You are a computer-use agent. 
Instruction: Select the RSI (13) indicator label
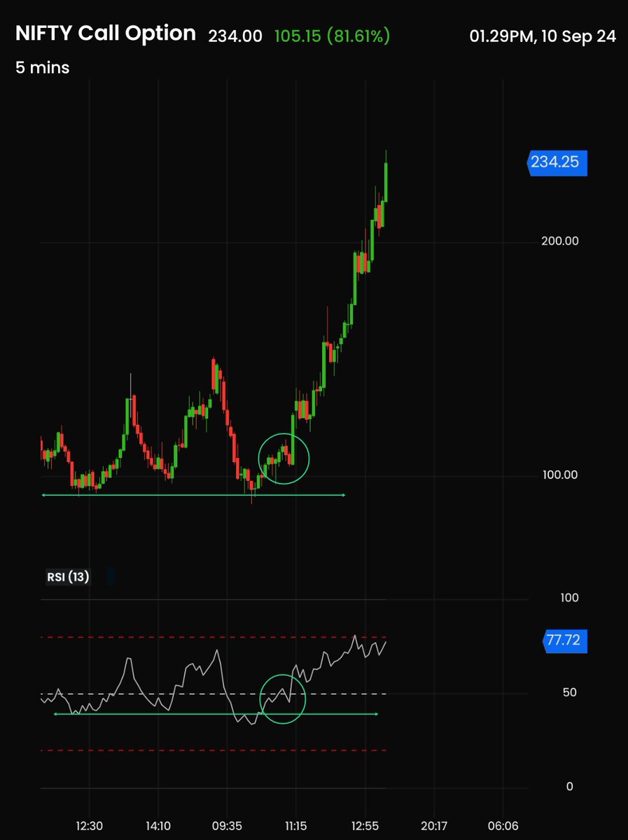tap(67, 576)
